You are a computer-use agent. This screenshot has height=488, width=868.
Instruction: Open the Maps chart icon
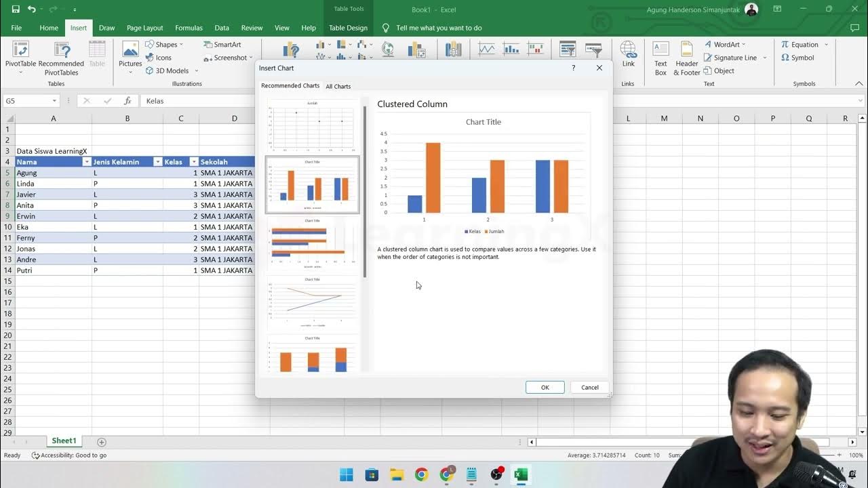pos(388,49)
